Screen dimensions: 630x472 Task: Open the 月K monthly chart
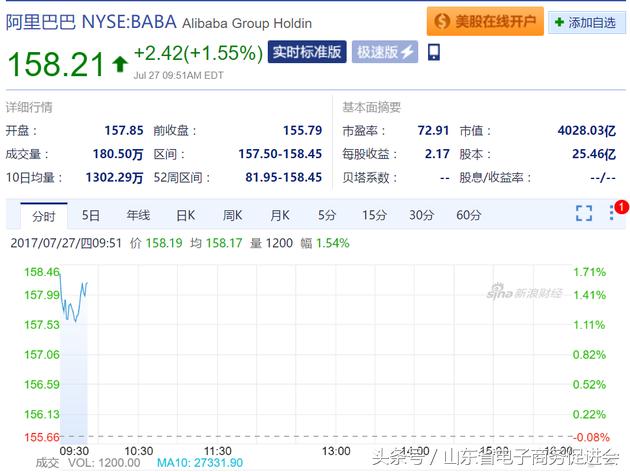279,215
